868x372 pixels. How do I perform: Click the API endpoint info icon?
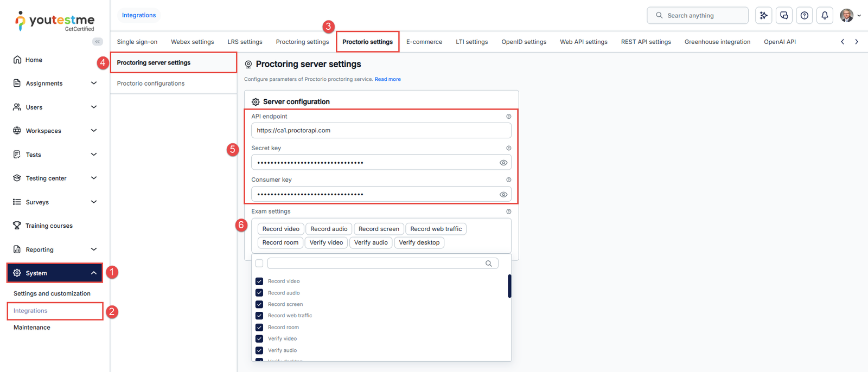[508, 117]
